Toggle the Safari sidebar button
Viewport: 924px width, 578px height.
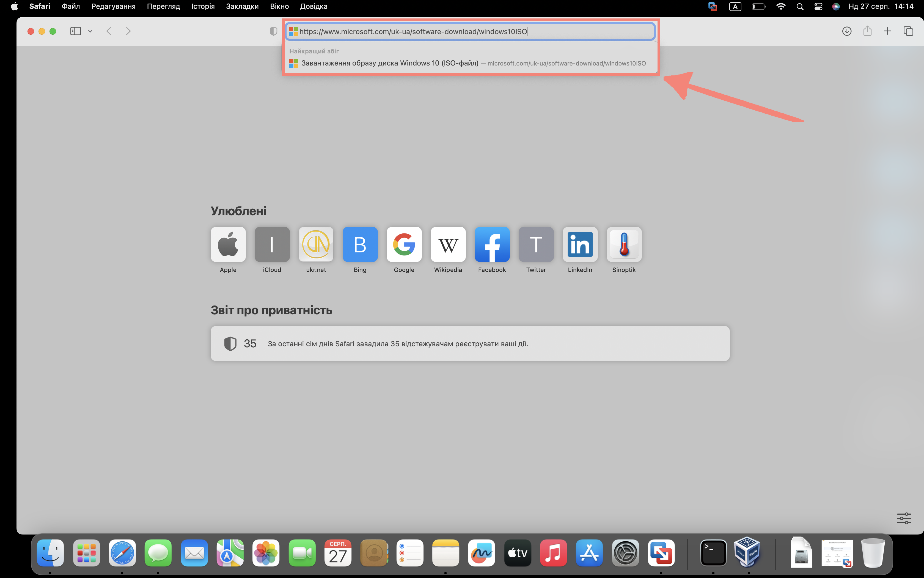click(76, 31)
